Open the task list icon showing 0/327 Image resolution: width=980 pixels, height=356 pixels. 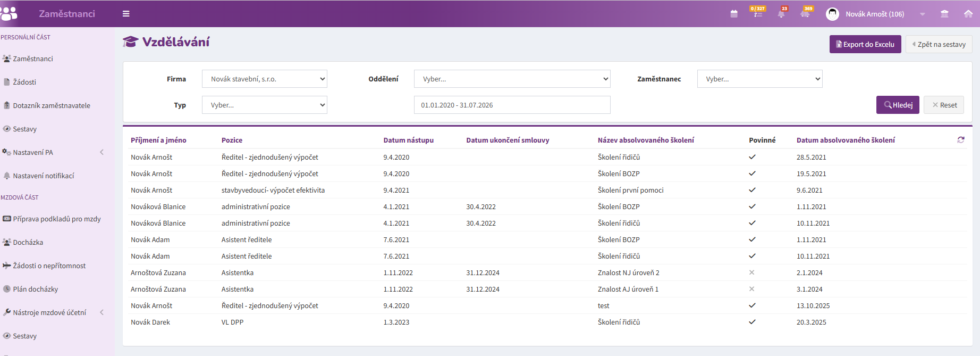coord(758,12)
